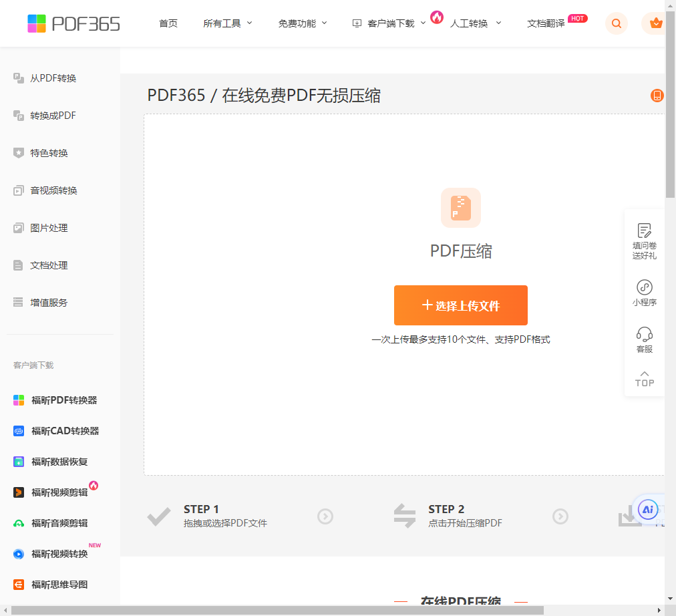
Task: Click the scroll right arrow at bottom
Action: click(659, 611)
